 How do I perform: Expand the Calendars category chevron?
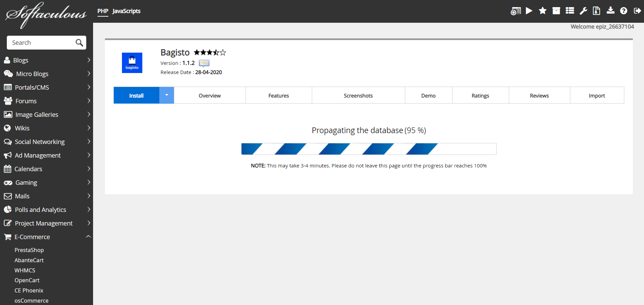point(89,169)
